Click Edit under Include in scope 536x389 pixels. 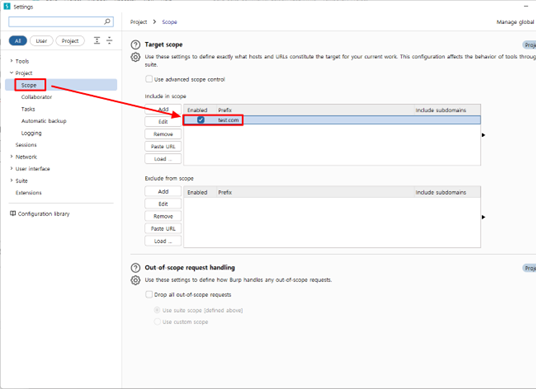tap(163, 122)
